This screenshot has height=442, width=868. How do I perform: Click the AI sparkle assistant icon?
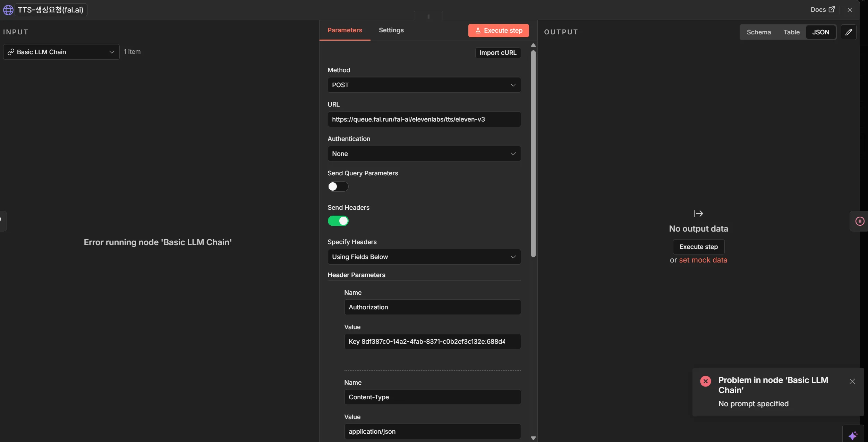point(853,435)
